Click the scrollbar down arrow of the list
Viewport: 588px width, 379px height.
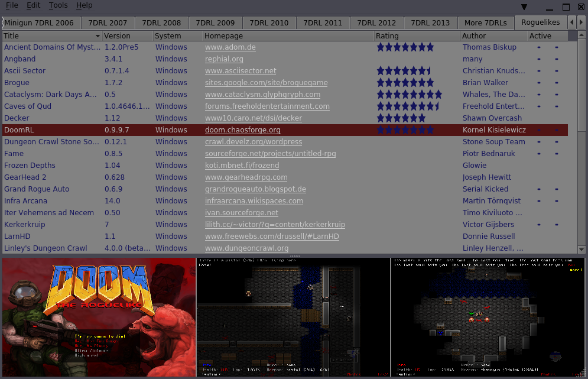(x=581, y=250)
